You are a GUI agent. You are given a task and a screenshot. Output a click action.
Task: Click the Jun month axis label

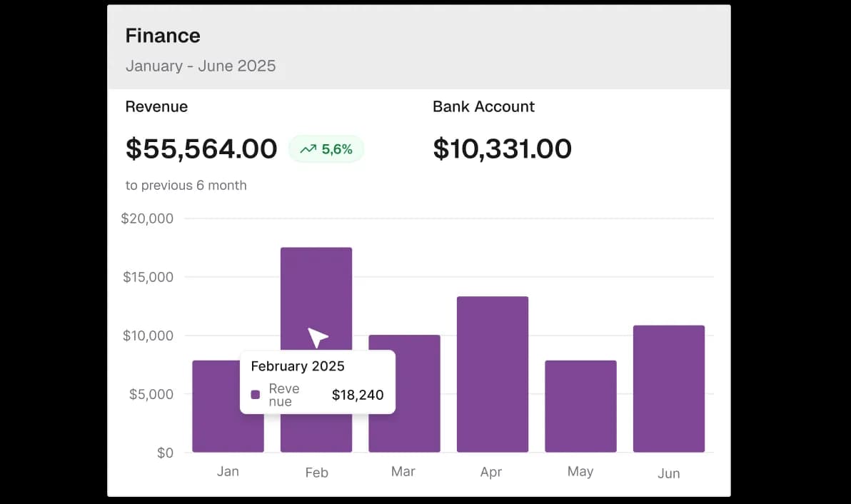click(669, 473)
